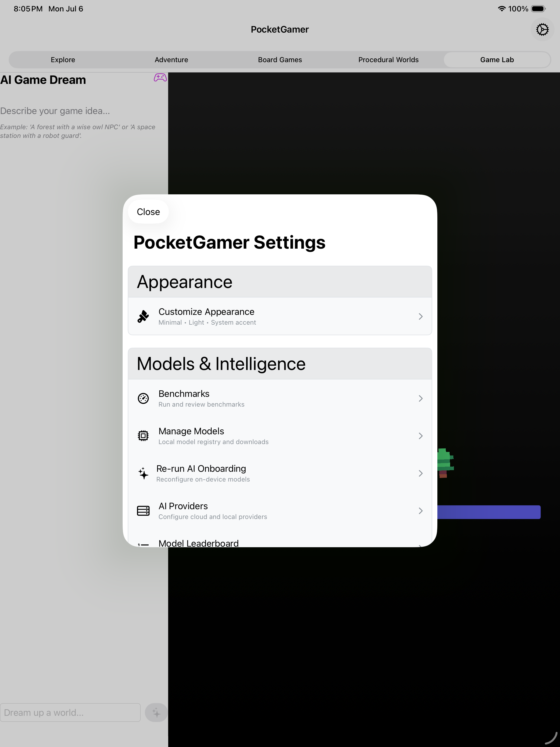
Task: Select the Game Lab tab
Action: [x=497, y=60]
